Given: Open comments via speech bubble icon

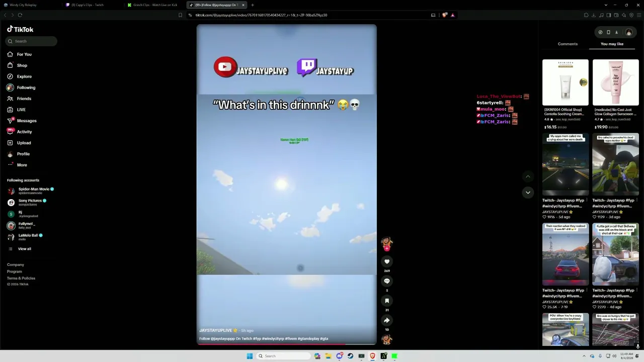Looking at the screenshot, I should point(387,281).
